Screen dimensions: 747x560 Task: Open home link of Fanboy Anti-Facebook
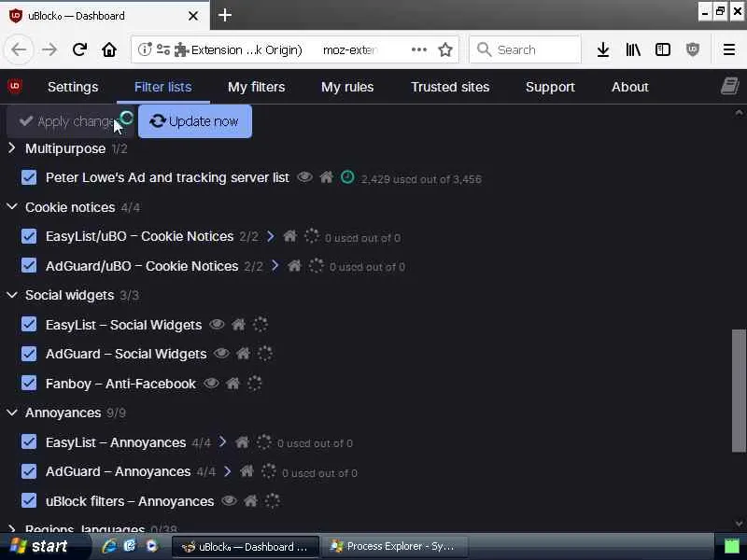pos(233,383)
